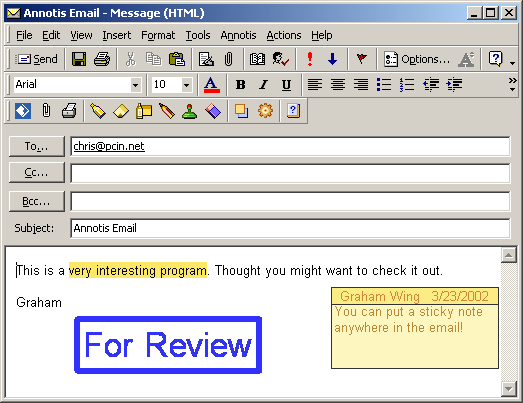Increase indent of paragraph
Image resolution: width=523 pixels, height=403 pixels.
pos(454,85)
